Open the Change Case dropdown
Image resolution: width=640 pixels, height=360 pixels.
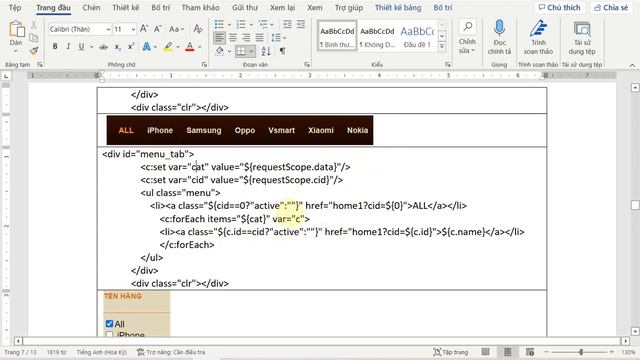click(x=176, y=29)
